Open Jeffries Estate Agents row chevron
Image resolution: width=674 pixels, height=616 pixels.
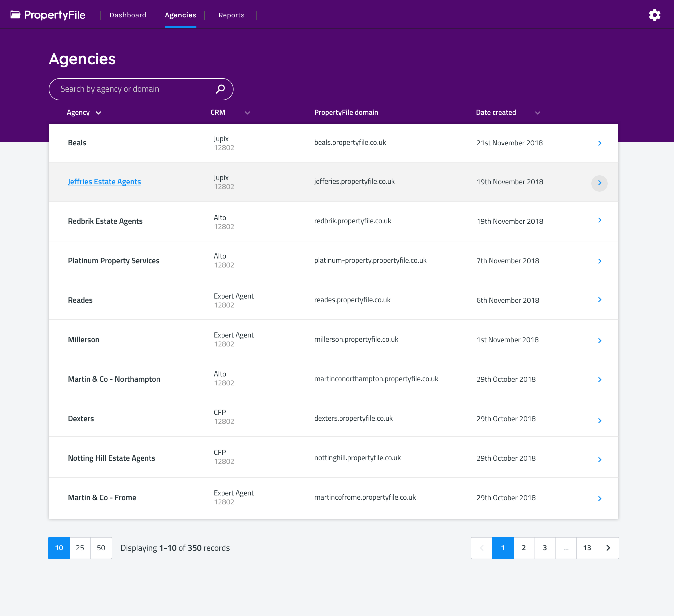(x=599, y=183)
